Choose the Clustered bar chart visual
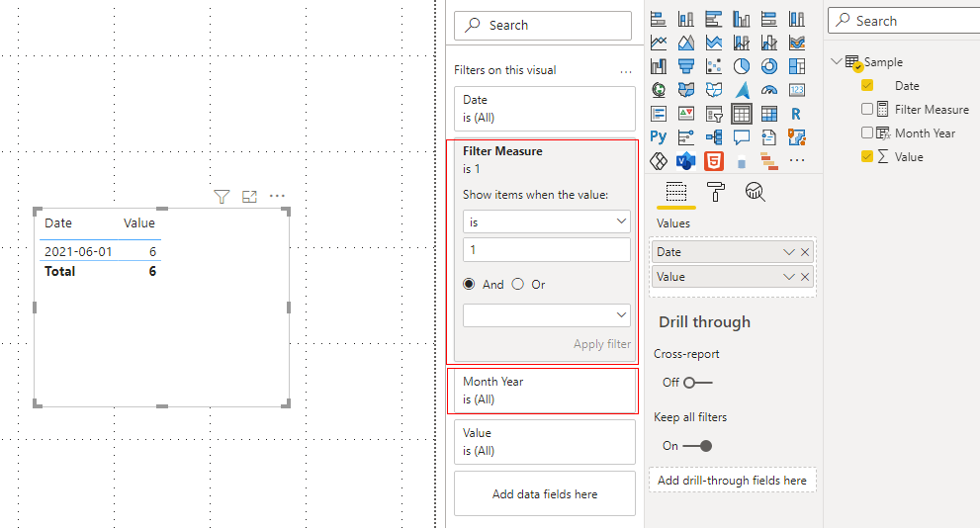The width and height of the screenshot is (980, 530). [x=714, y=20]
